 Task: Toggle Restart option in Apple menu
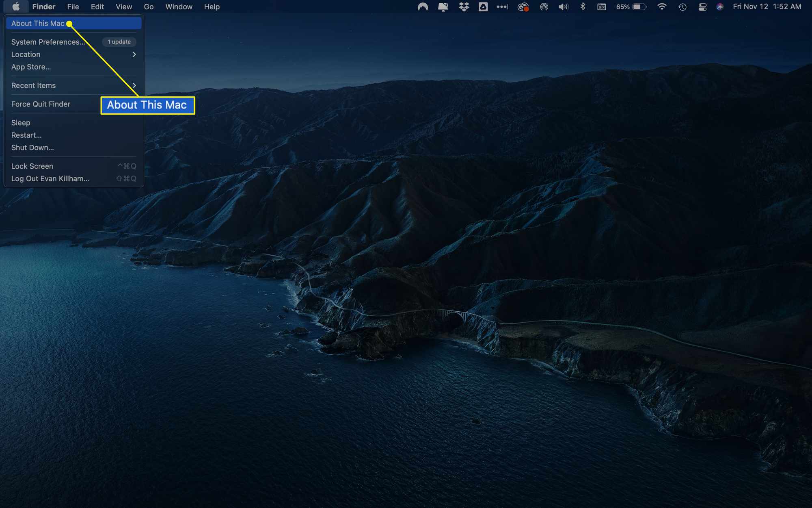26,135
